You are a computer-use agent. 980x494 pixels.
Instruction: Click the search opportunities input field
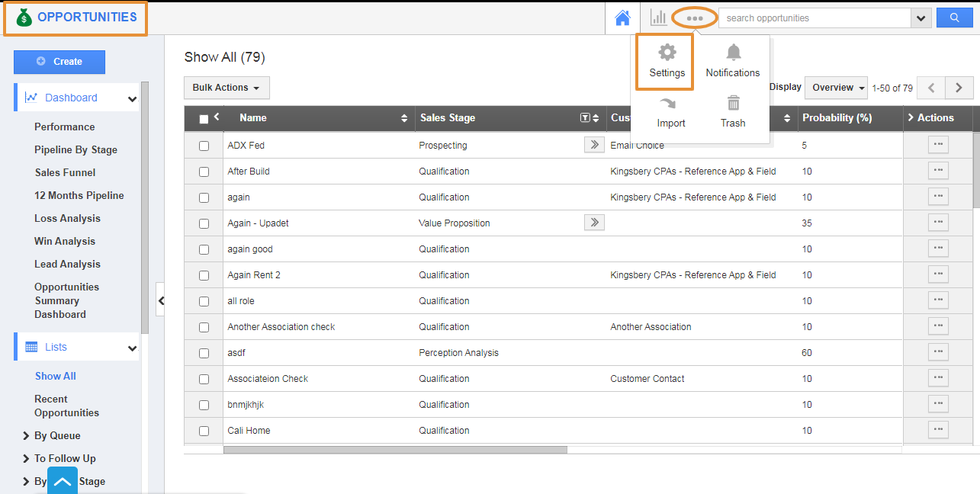point(815,18)
